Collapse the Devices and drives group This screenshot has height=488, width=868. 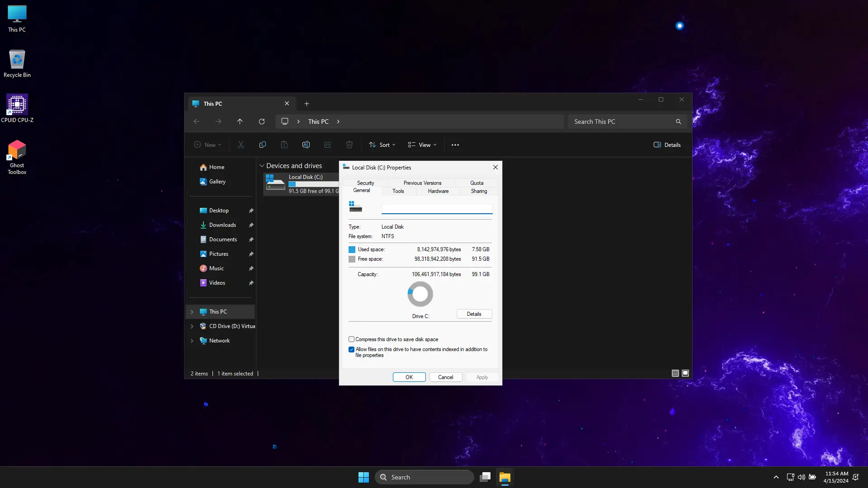261,166
